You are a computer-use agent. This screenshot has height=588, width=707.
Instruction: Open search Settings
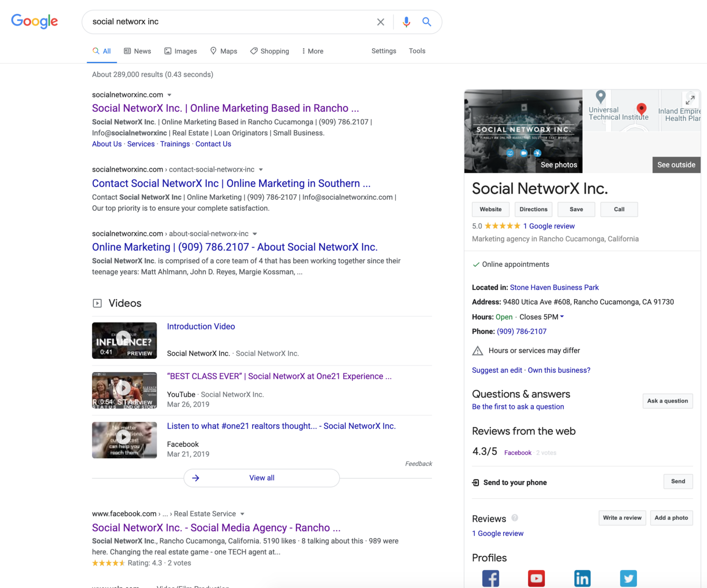coord(384,51)
